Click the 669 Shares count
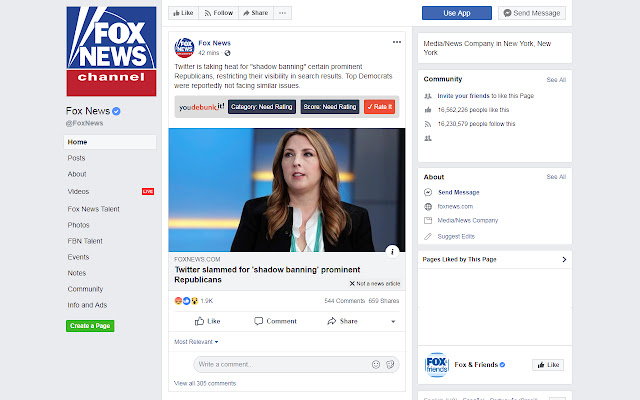The height and width of the screenshot is (400, 640). pos(384,301)
